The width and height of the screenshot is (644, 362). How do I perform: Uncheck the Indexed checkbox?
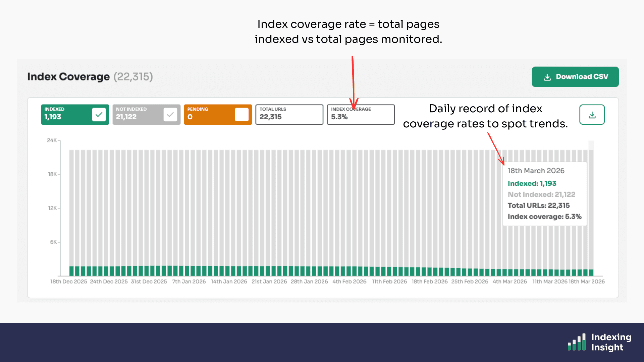pos(99,115)
